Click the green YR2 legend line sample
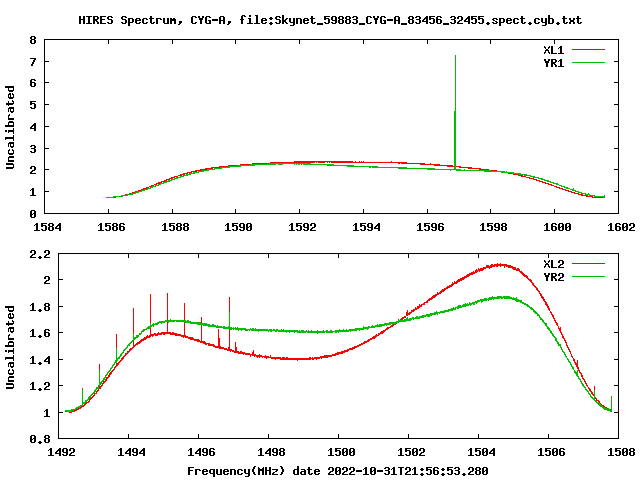Screen dimensions: 640x480 [588, 277]
